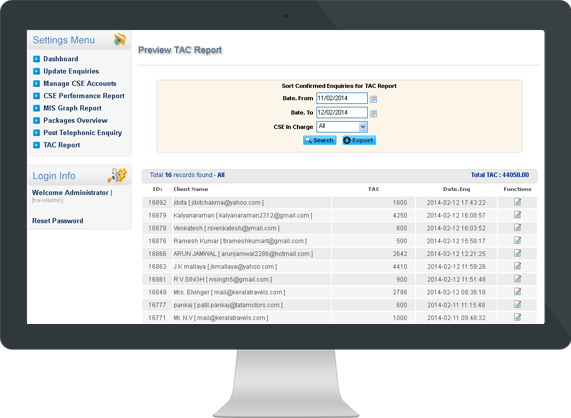Click edit icon for J K mallaya row
Image resolution: width=571 pixels, height=418 pixels.
click(x=517, y=266)
